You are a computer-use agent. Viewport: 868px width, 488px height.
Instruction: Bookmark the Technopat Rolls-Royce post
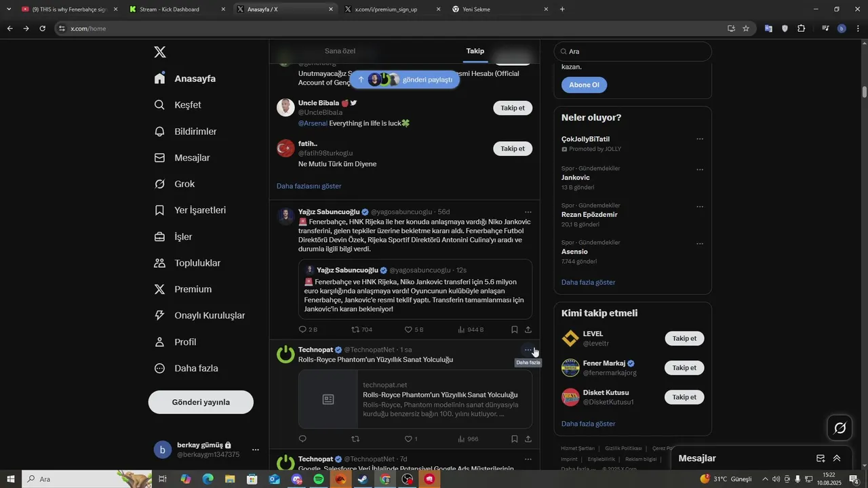point(514,439)
